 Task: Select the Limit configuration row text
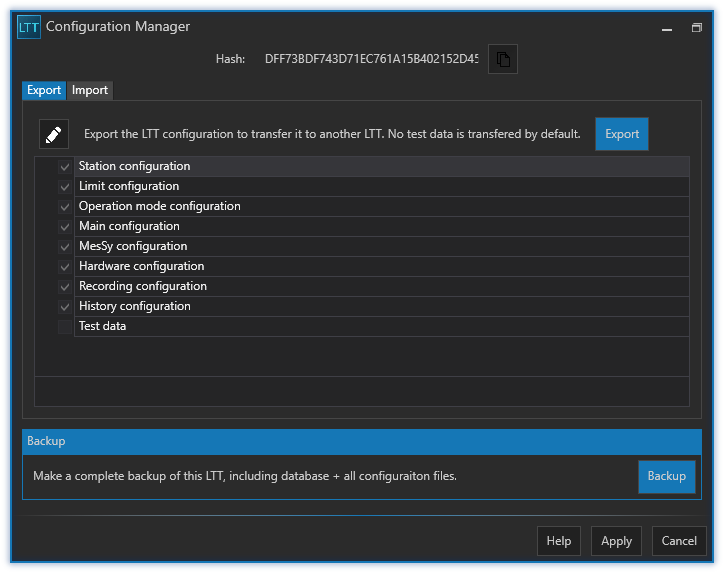click(x=129, y=186)
